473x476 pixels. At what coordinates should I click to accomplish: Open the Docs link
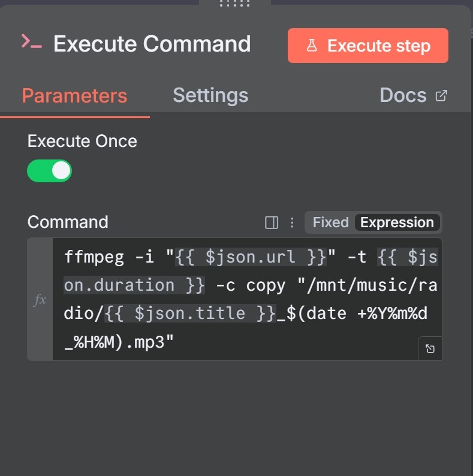(x=403, y=95)
